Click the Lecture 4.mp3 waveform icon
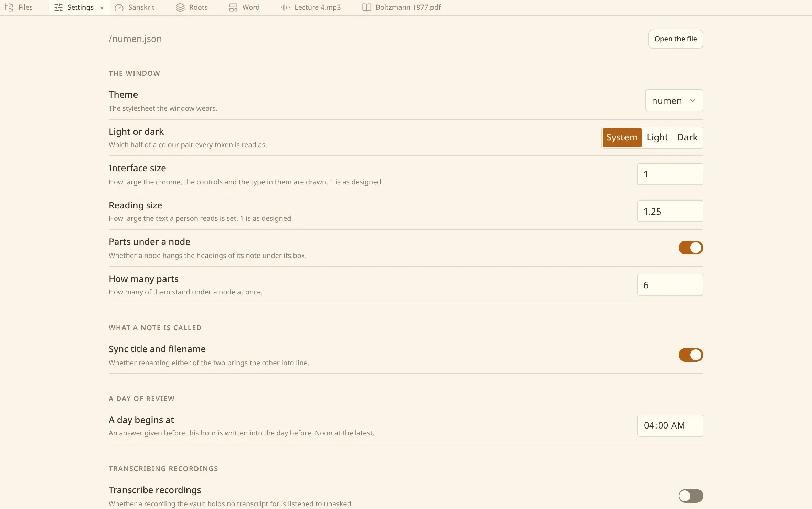812x509 pixels. click(x=286, y=8)
